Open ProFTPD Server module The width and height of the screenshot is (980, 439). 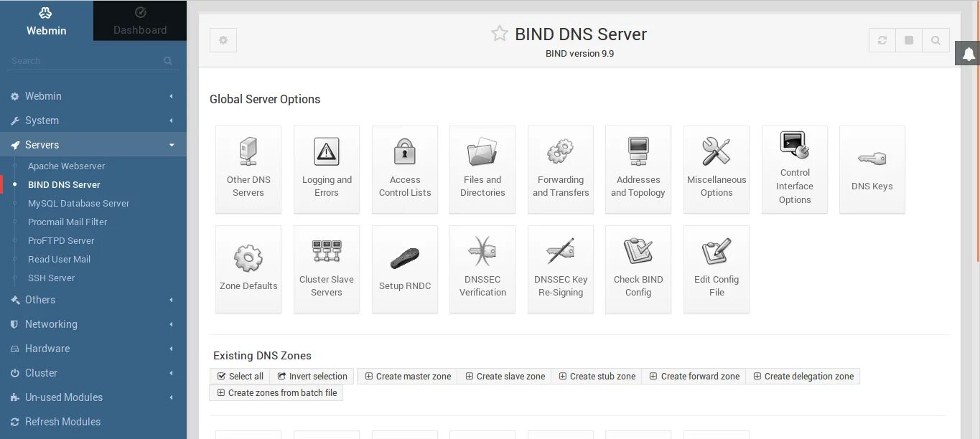click(x=61, y=240)
